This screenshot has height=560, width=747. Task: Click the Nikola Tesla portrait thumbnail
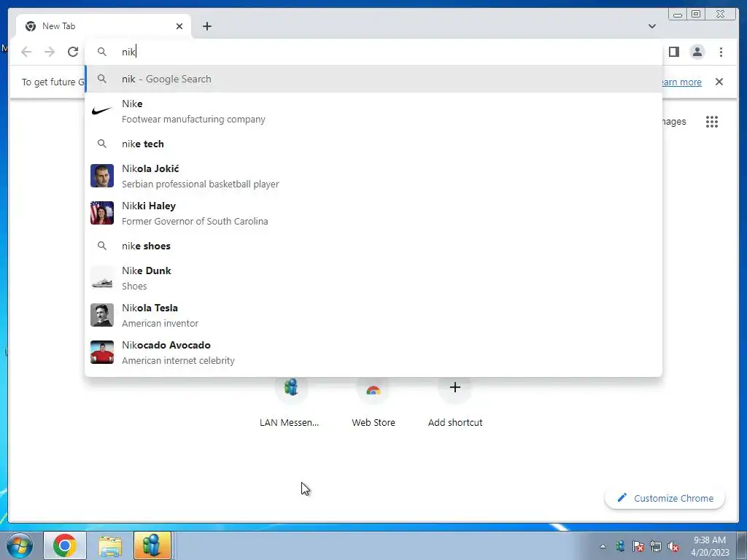(102, 315)
